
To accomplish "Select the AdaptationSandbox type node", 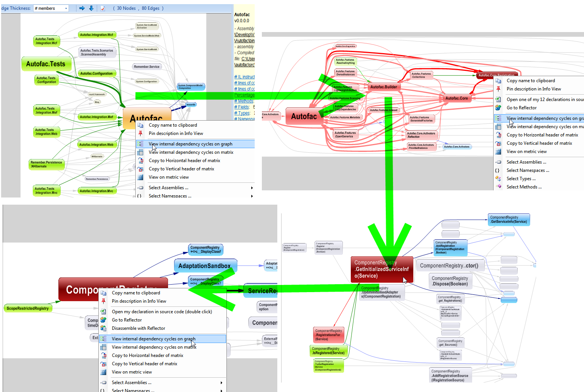I will click(205, 266).
